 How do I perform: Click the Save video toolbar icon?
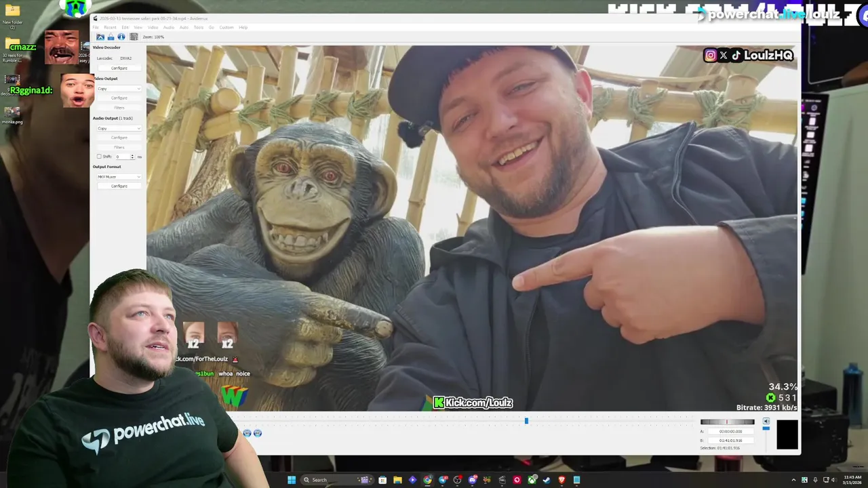(x=111, y=37)
